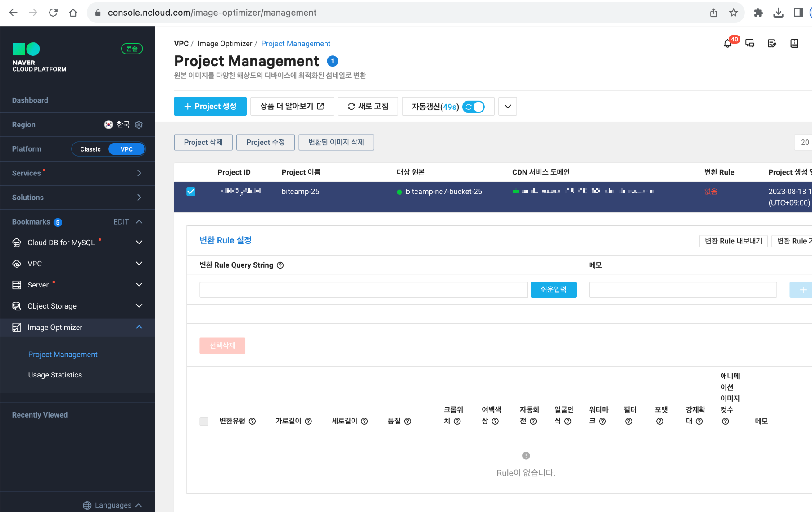Switch platform to Classic
Viewport: 812px width, 512px height.
tap(90, 149)
